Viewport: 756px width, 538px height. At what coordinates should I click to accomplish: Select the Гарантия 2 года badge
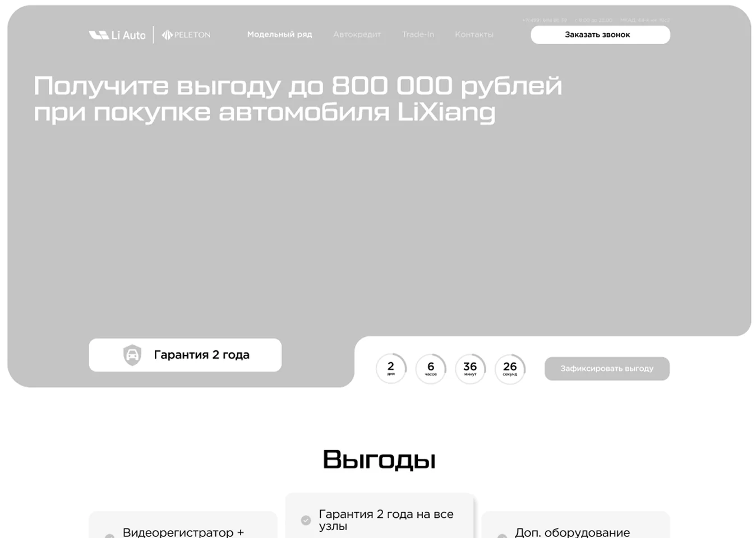(185, 355)
